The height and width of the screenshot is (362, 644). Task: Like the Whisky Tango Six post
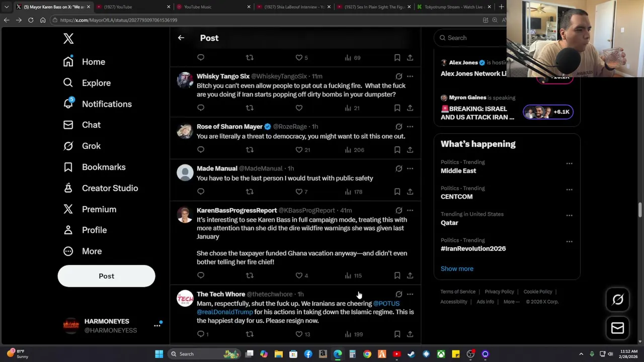click(299, 108)
